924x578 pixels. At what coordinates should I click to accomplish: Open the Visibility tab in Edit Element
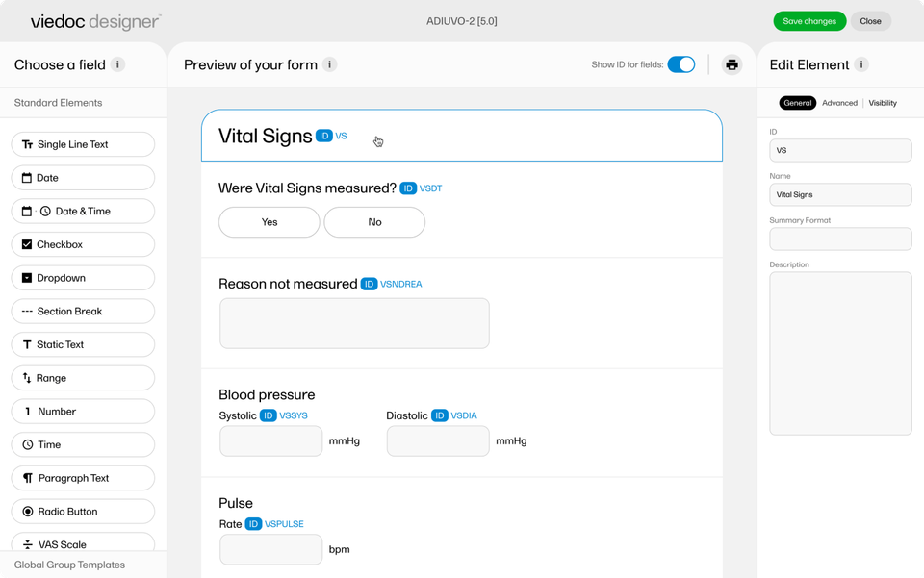click(x=883, y=103)
